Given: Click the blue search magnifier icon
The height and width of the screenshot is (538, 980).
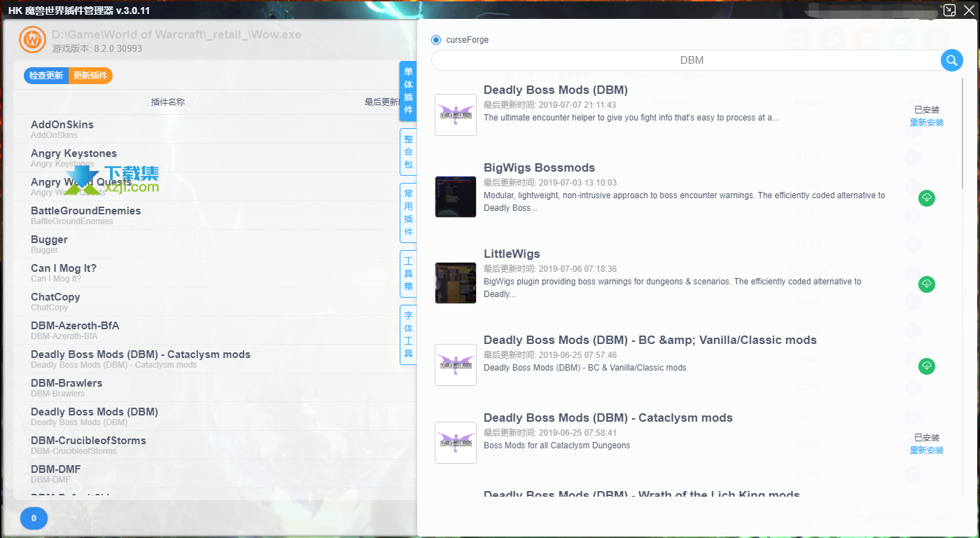Looking at the screenshot, I should click(x=951, y=60).
